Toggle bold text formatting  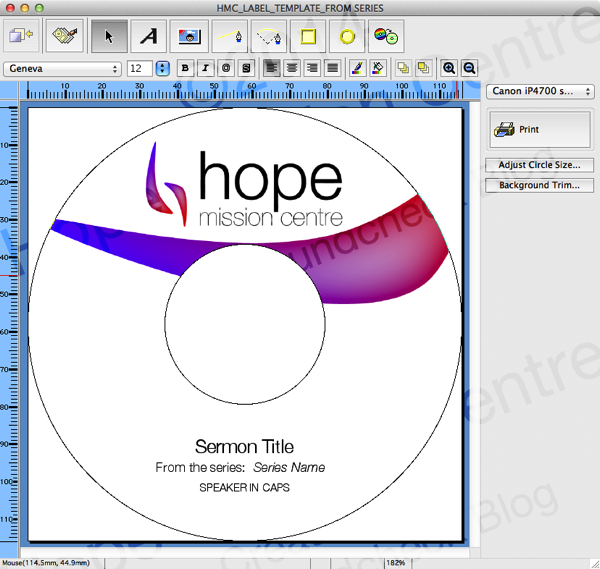pyautogui.click(x=185, y=68)
